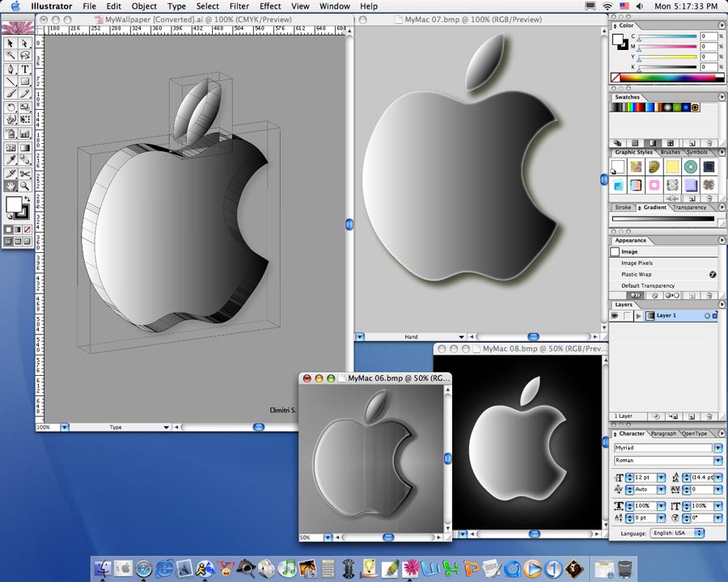Viewport: 728px width, 582px height.
Task: Toggle the lock box for Layer 1
Action: coord(628,315)
